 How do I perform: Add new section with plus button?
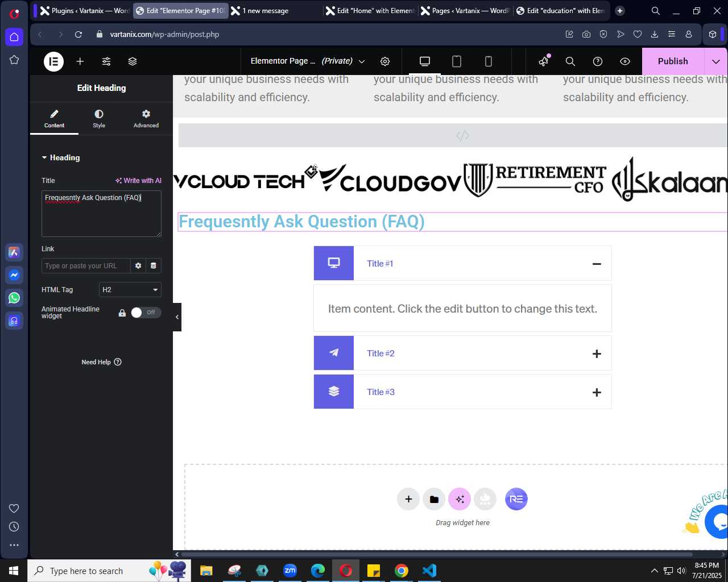[408, 499]
